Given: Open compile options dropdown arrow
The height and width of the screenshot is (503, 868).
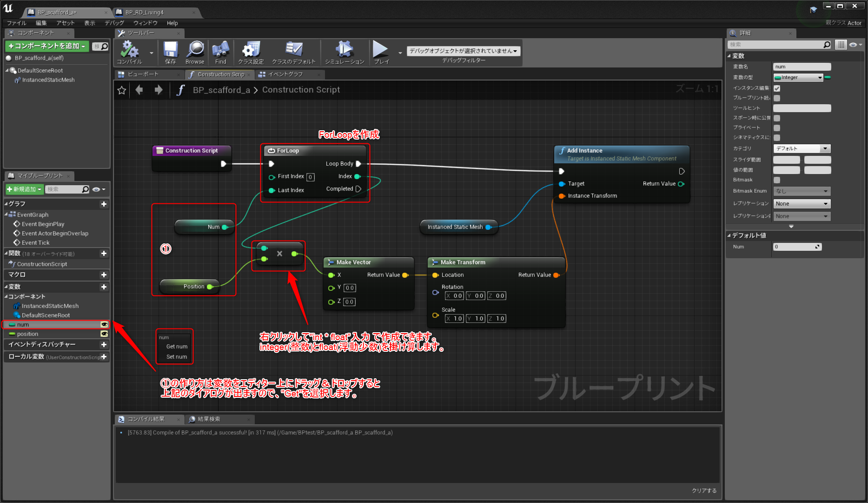Looking at the screenshot, I should tap(152, 53).
